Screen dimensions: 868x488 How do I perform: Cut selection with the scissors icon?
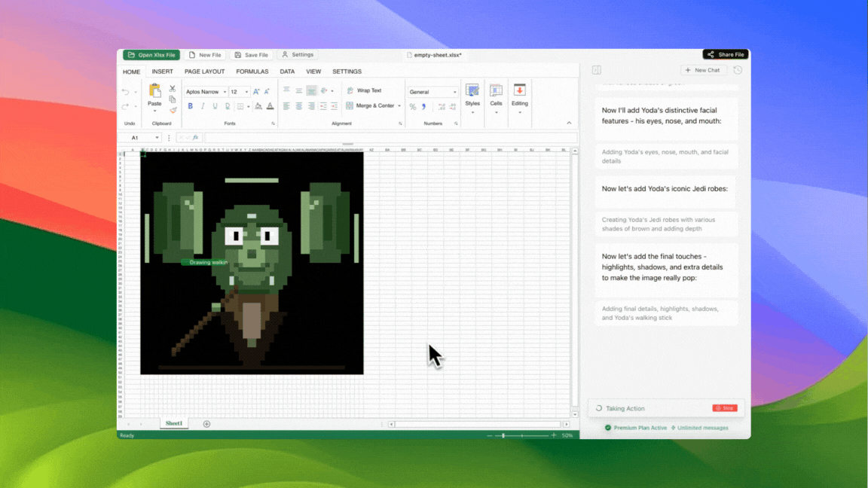tap(172, 89)
